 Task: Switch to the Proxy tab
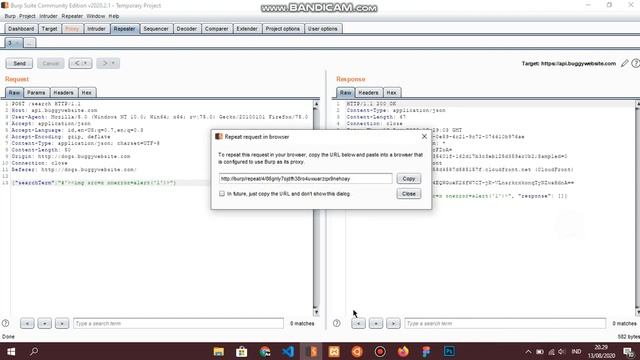click(72, 29)
